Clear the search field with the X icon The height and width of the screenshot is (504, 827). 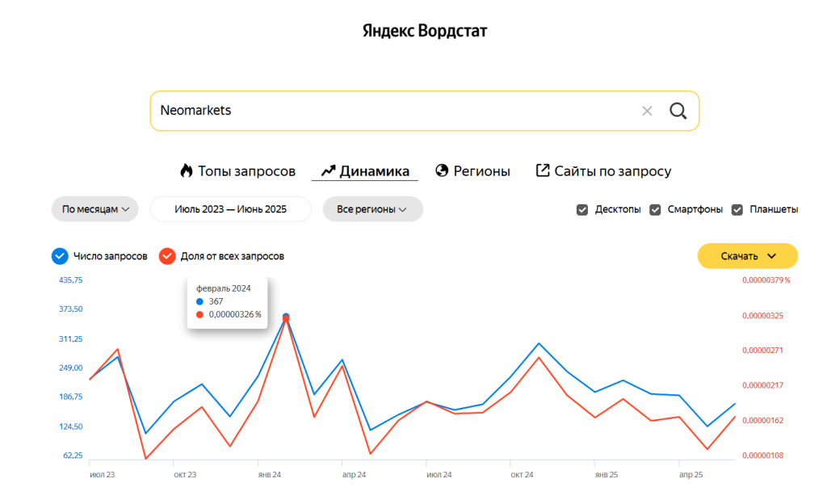point(647,111)
